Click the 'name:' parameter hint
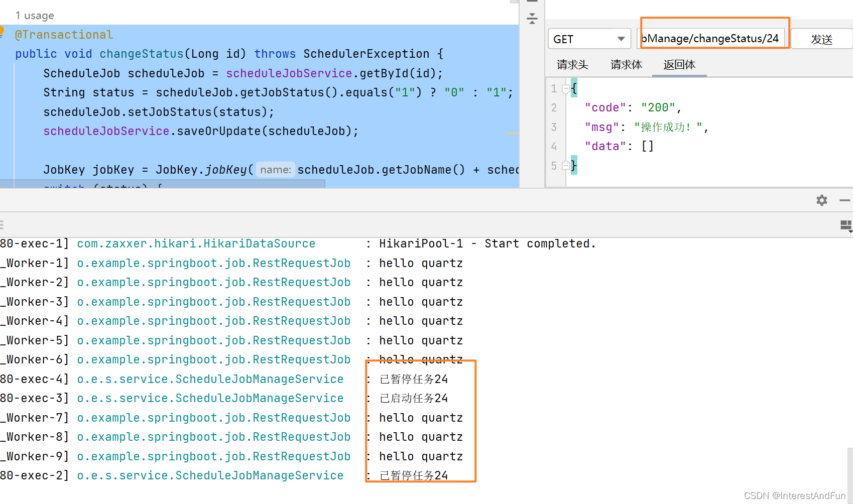This screenshot has height=504, width=853. [276, 170]
